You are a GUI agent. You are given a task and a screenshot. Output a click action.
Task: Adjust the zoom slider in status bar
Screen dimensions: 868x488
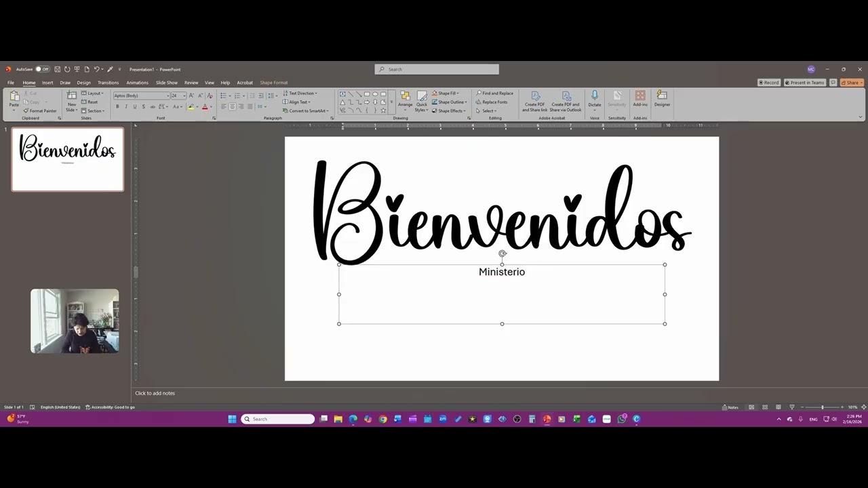[x=823, y=407]
